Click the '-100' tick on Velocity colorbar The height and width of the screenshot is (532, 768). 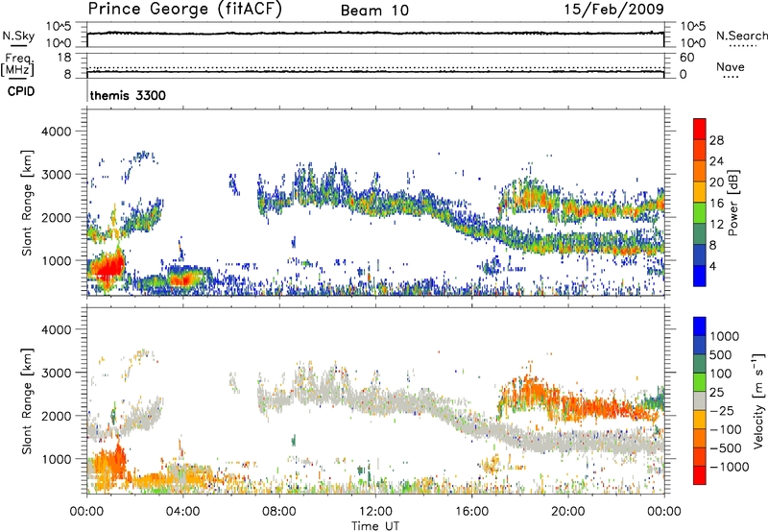pyautogui.click(x=726, y=429)
